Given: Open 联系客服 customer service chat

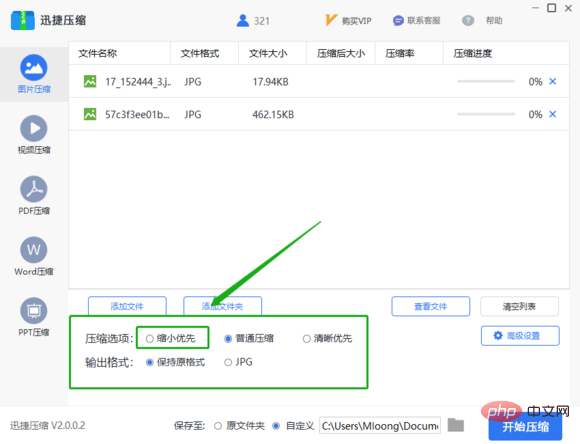Looking at the screenshot, I should 398,21.
